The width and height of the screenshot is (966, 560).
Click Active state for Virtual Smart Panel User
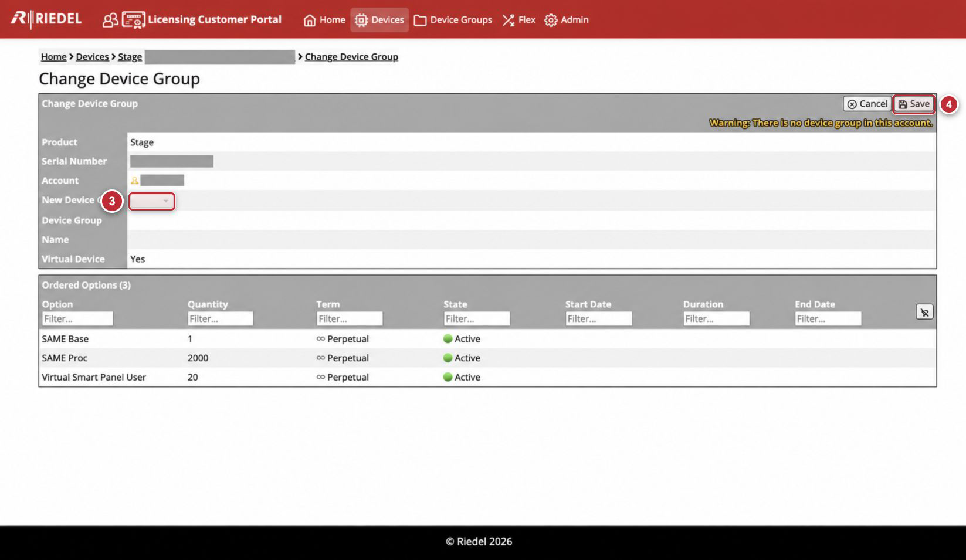pos(462,378)
